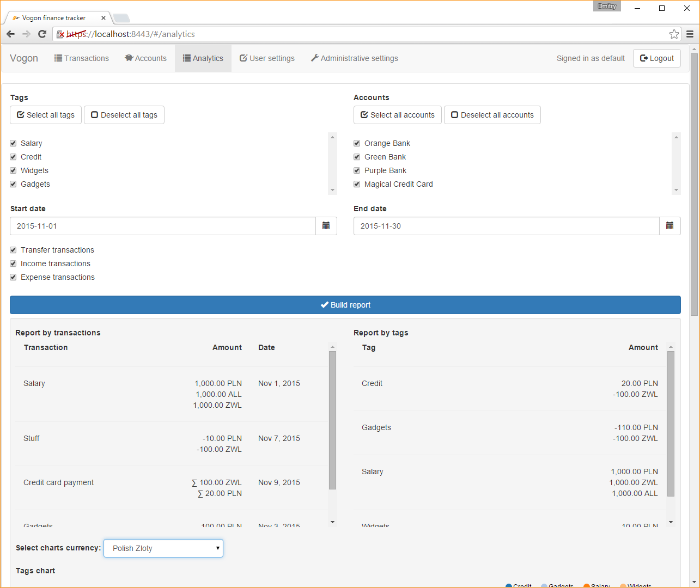Switch to the Transactions tab
The width and height of the screenshot is (700, 588).
[x=81, y=58]
